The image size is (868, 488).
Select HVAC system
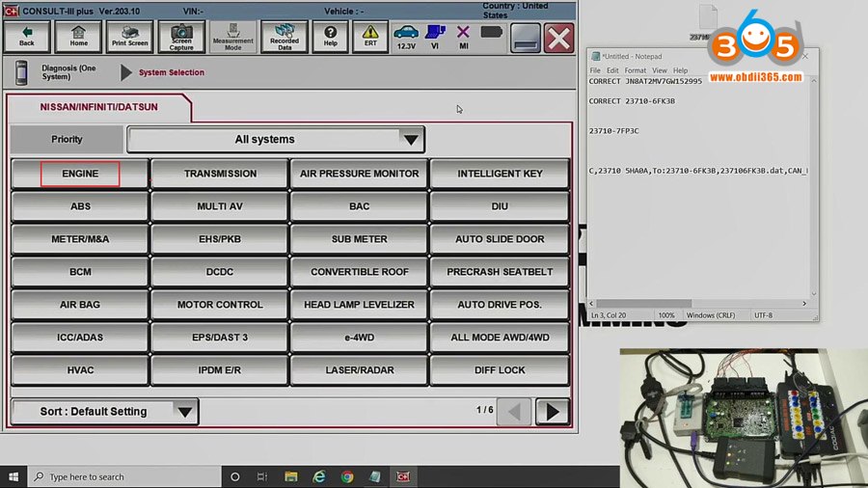tap(80, 369)
